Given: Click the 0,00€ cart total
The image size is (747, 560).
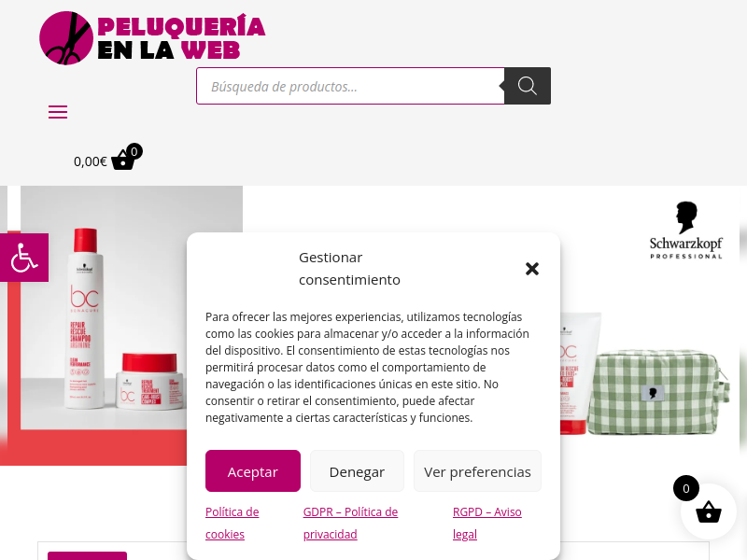Looking at the screenshot, I should point(90,161).
